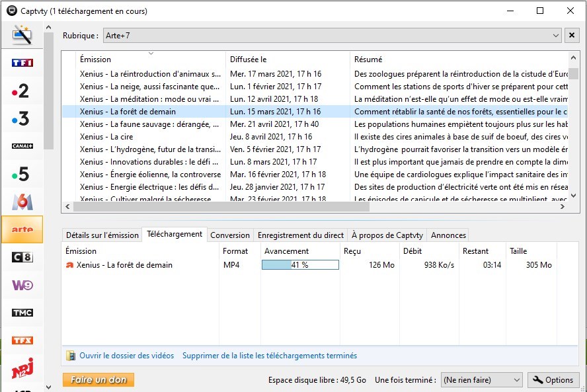Click the Restant column header

[x=482, y=251]
